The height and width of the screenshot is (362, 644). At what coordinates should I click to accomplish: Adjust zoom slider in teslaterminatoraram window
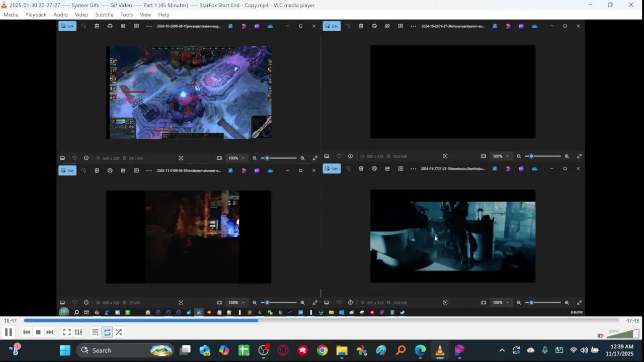tap(279, 303)
